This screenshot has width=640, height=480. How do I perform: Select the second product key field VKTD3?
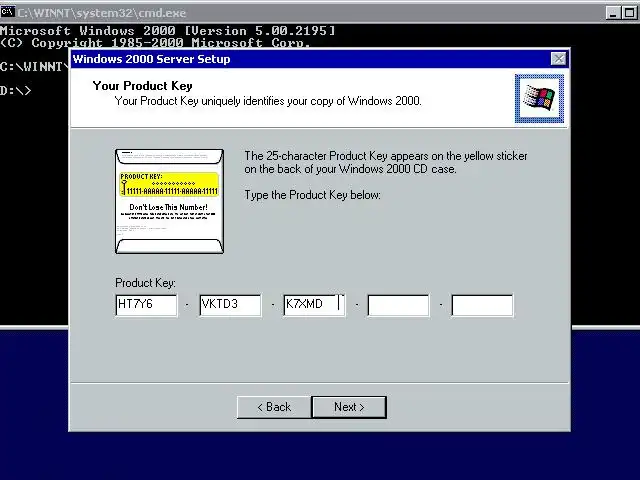click(x=230, y=305)
